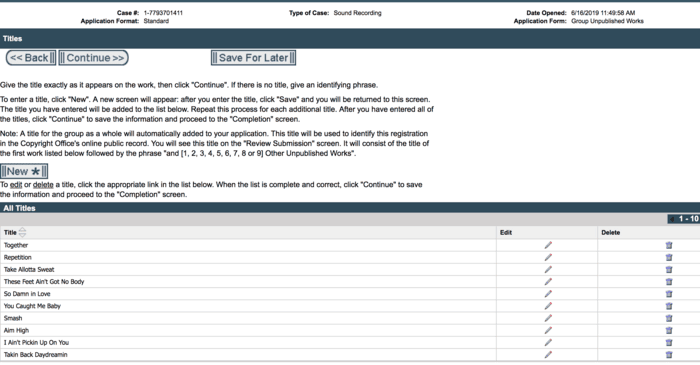This screenshot has height=365, width=700.
Task: Delete "These Feet Ain't Got No Body" trash icon
Action: coord(669,282)
